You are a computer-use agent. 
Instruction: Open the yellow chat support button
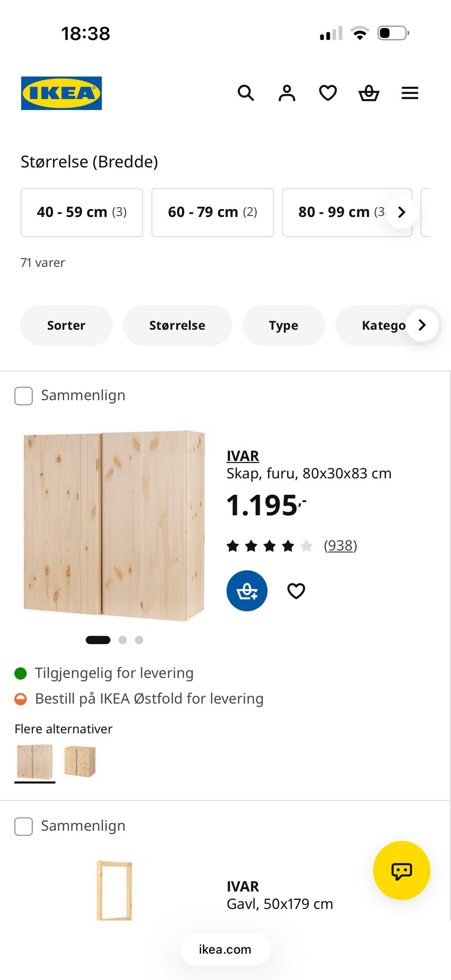[402, 870]
